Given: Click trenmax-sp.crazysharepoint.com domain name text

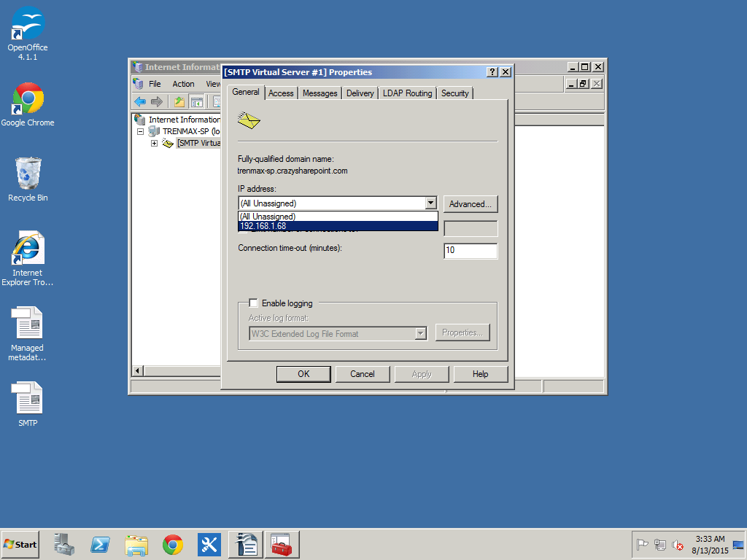Looking at the screenshot, I should tap(293, 171).
